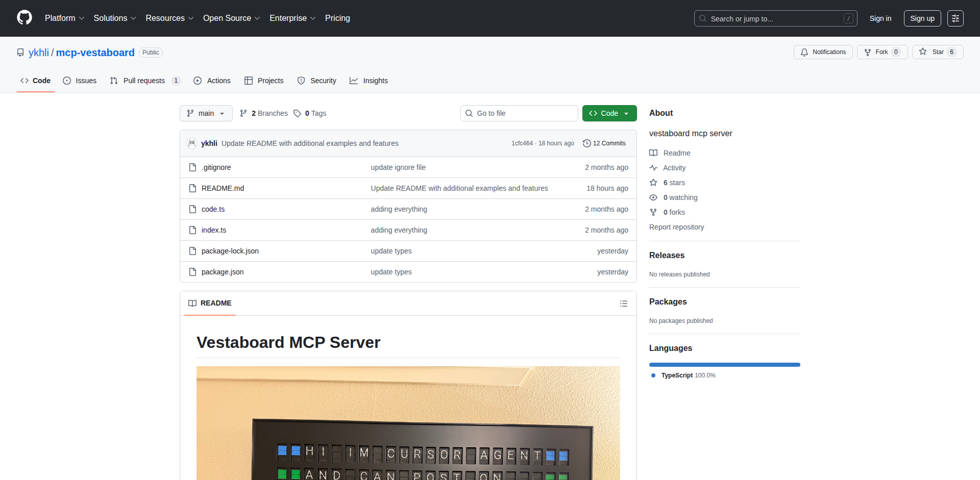Click the fork icon beside 0 forks
The height and width of the screenshot is (480, 980).
[653, 212]
